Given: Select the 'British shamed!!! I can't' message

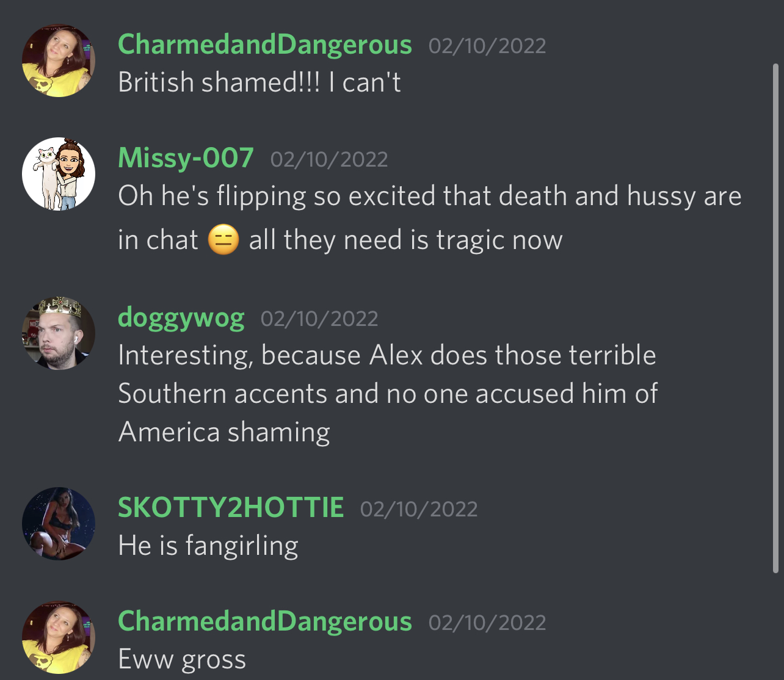Looking at the screenshot, I should 260,82.
